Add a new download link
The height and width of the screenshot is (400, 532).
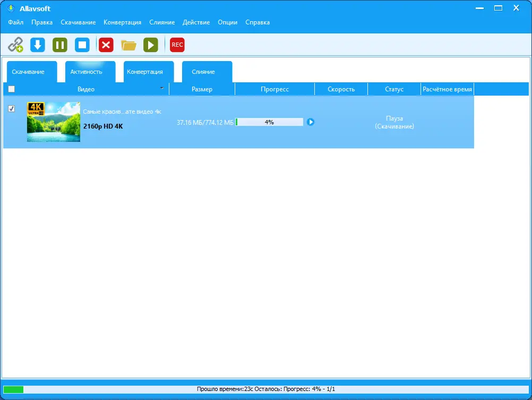click(15, 45)
